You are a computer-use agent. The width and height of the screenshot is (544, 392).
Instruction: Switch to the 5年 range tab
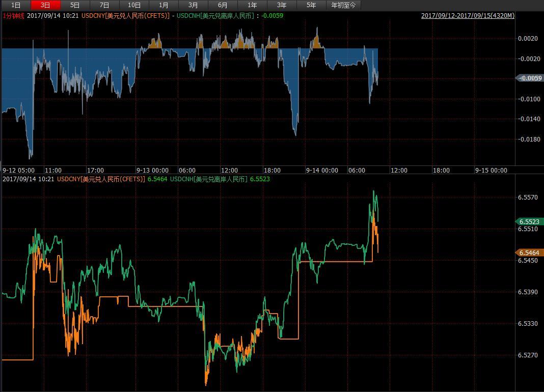pos(311,5)
